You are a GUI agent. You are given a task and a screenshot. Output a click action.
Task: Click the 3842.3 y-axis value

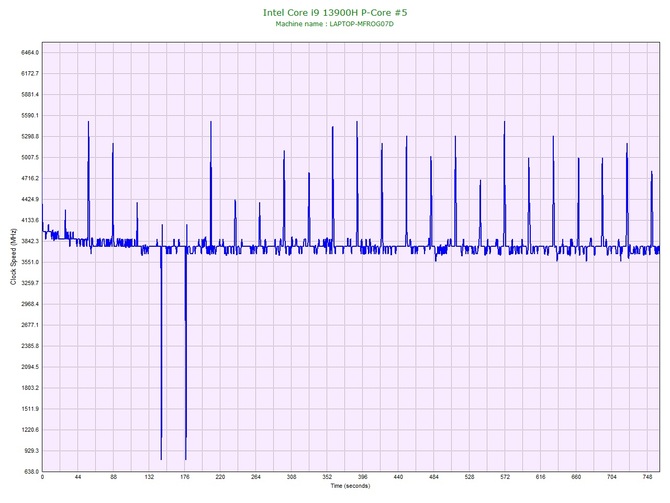(x=30, y=241)
